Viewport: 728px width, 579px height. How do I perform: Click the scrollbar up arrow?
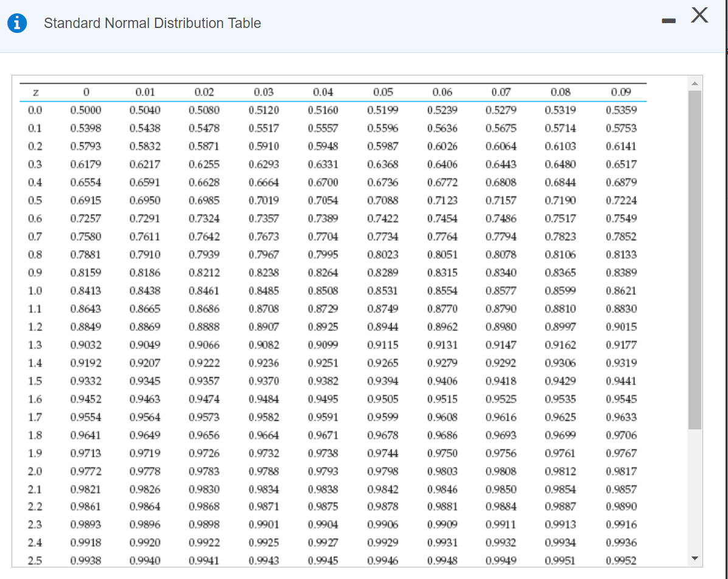pos(695,81)
